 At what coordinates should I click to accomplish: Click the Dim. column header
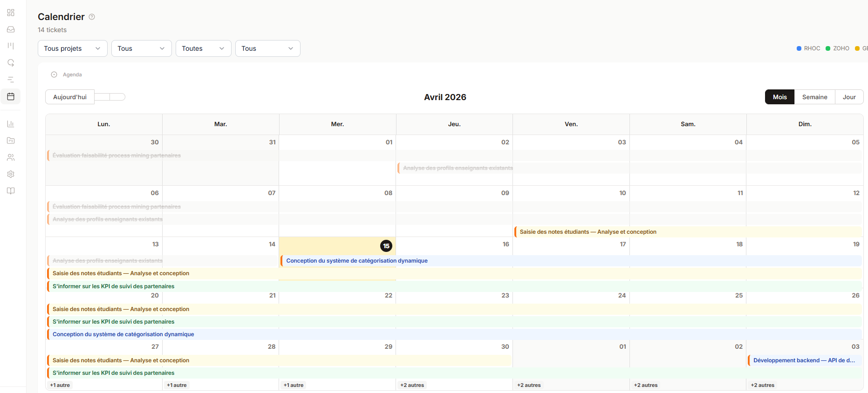click(805, 124)
